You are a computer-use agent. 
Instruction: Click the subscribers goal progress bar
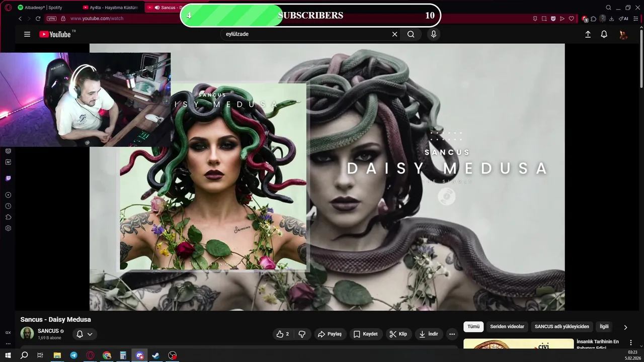click(310, 16)
